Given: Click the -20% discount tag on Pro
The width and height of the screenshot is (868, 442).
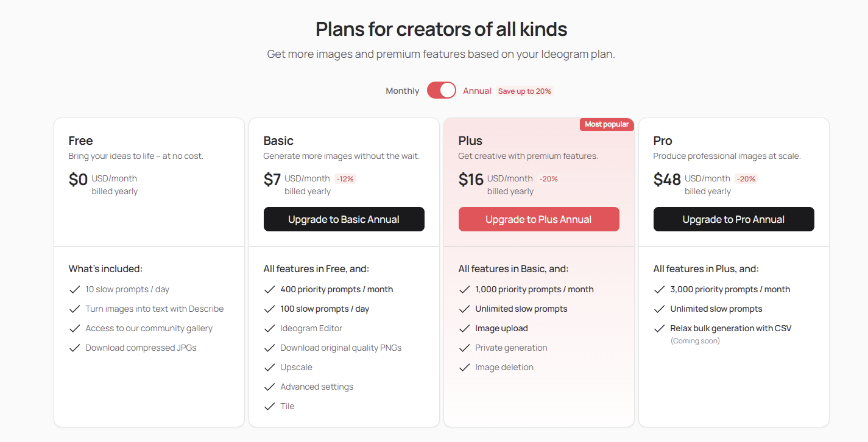Looking at the screenshot, I should 746,179.
